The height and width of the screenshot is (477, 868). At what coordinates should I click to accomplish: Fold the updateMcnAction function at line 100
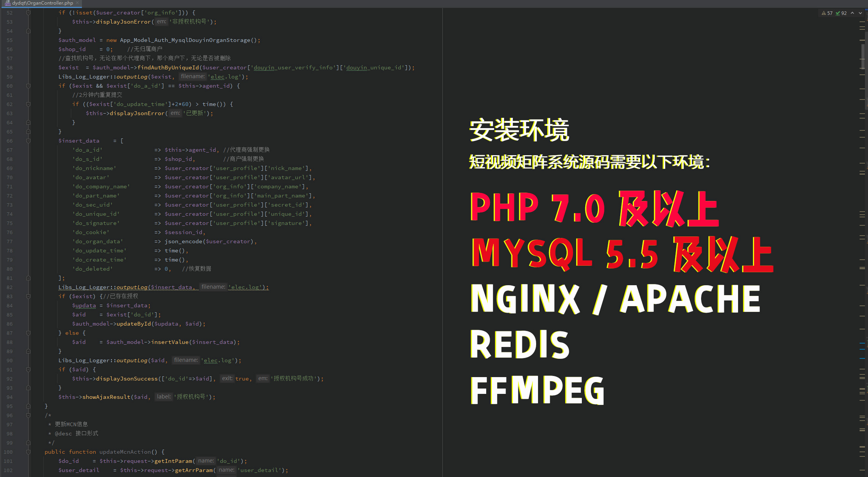[x=28, y=452]
